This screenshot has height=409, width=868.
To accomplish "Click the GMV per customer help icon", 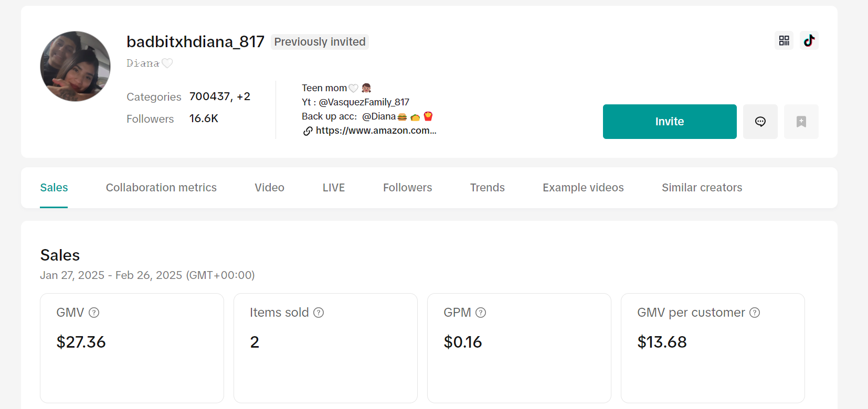I will 755,313.
